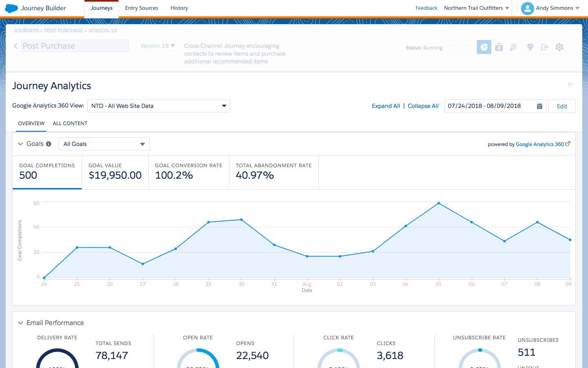Viewport: 588px width, 368px height.
Task: Open the Entry Sources tab
Action: pos(142,8)
